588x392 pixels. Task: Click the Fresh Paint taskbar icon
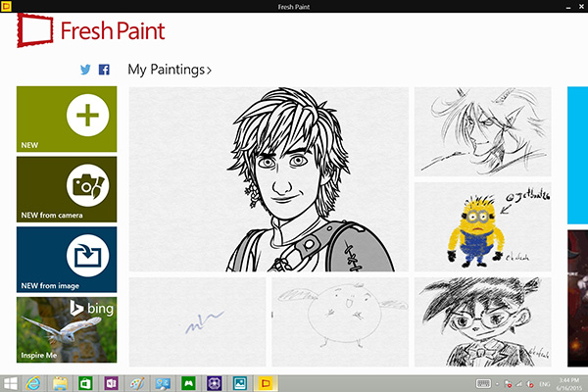tap(266, 383)
